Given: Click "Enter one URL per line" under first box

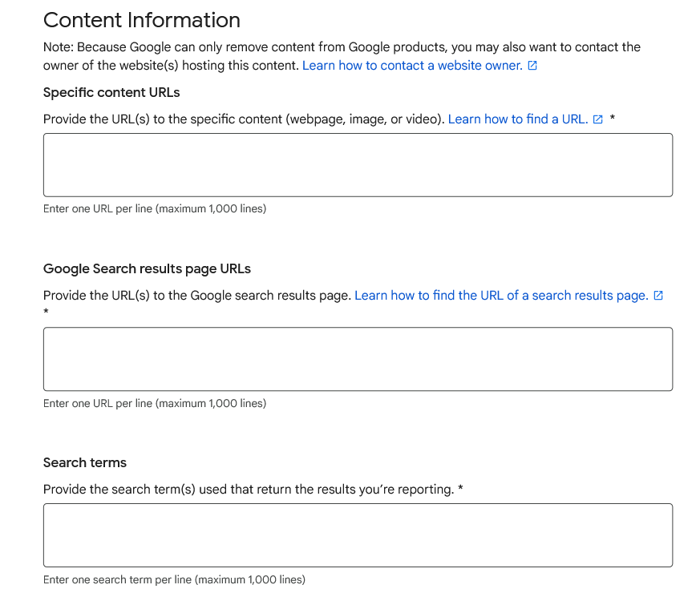Looking at the screenshot, I should click(x=156, y=208).
